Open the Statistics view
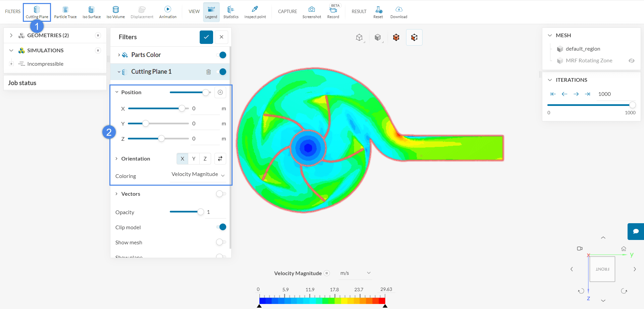Viewport: 644px width, 309px height. point(231,12)
